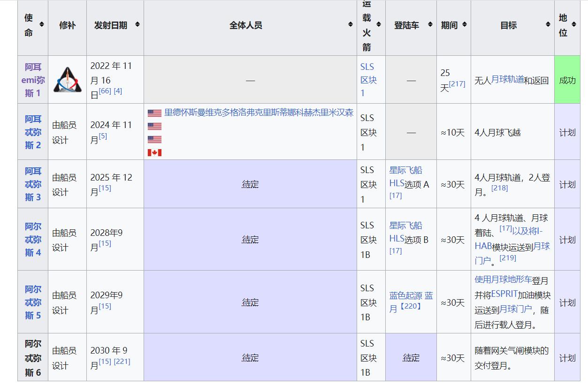Sort table by 全体人员 column arrows
The width and height of the screenshot is (588, 385).
click(350, 24)
